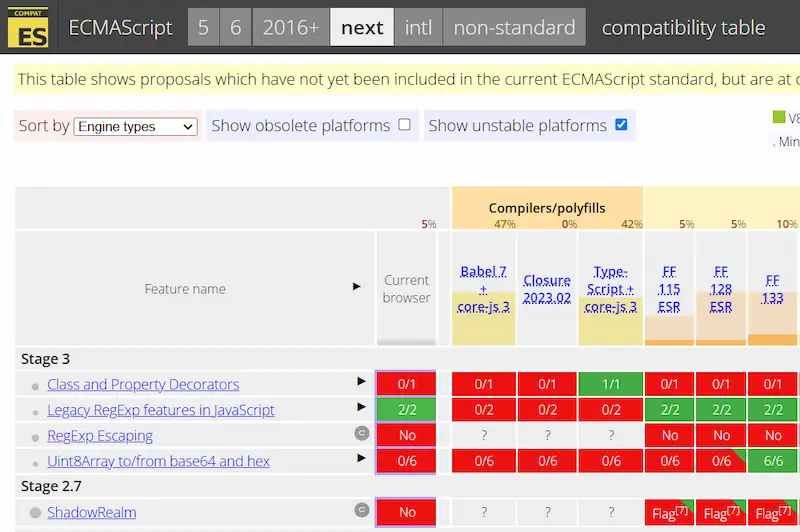
Task: Open the non-standard tab
Action: pos(514,27)
